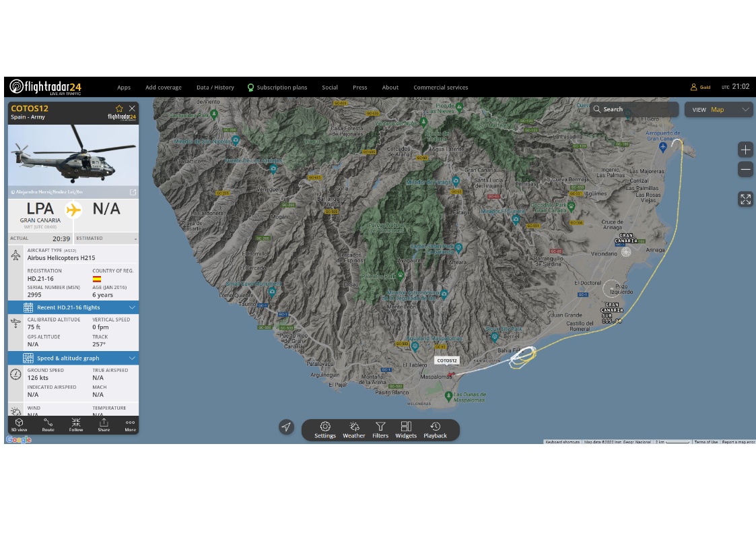Open the VIEW Map dropdown

pos(718,110)
